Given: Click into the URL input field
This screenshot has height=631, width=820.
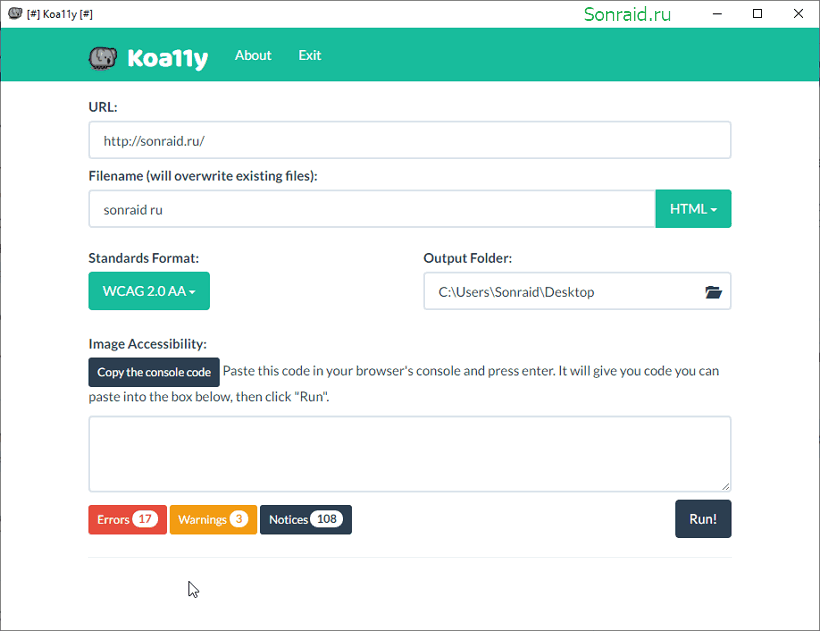Looking at the screenshot, I should [409, 141].
